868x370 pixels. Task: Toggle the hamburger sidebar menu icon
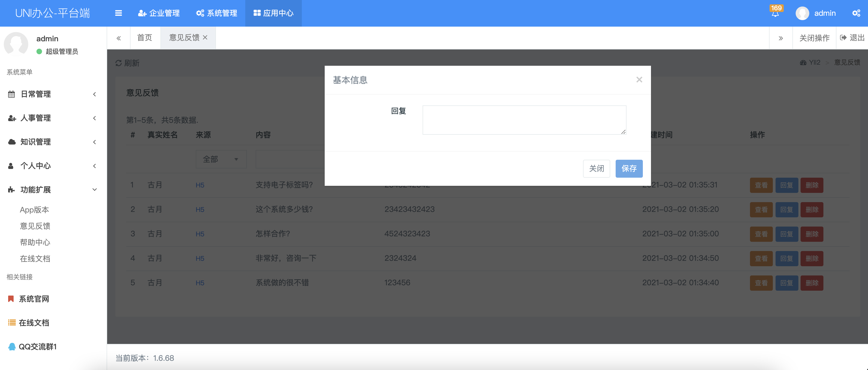(118, 13)
